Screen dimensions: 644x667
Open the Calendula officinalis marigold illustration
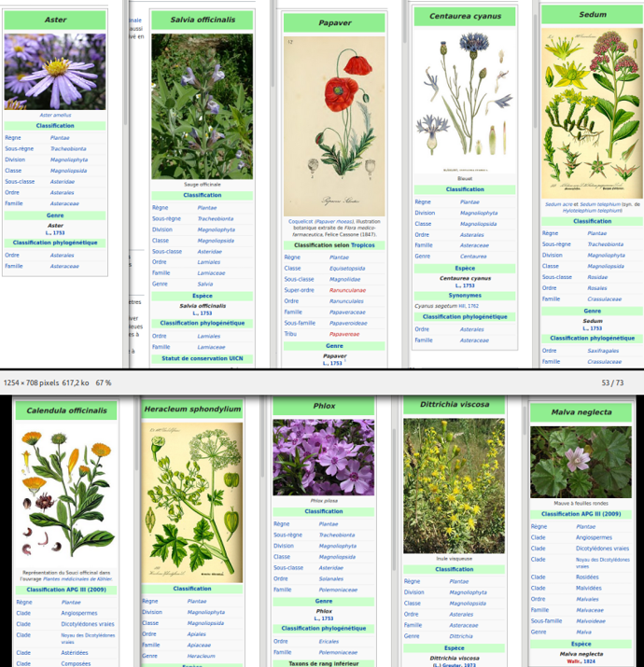tap(66, 493)
